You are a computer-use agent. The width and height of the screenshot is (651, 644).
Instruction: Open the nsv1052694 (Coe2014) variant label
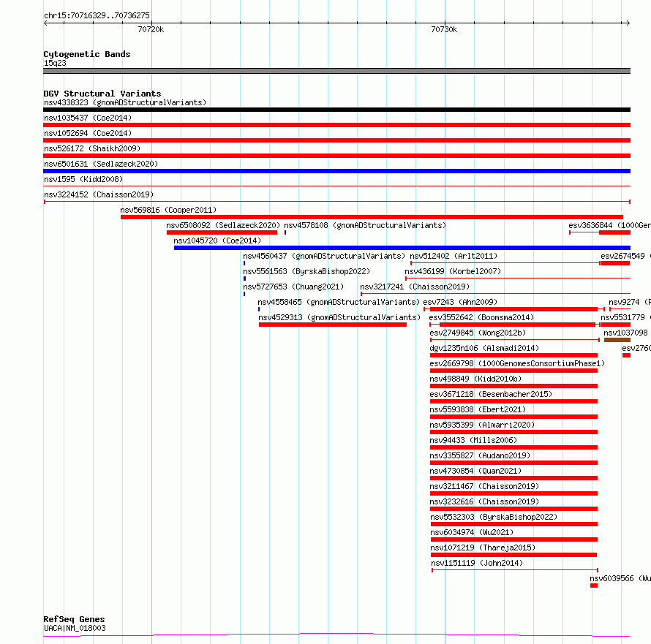pyautogui.click(x=88, y=133)
